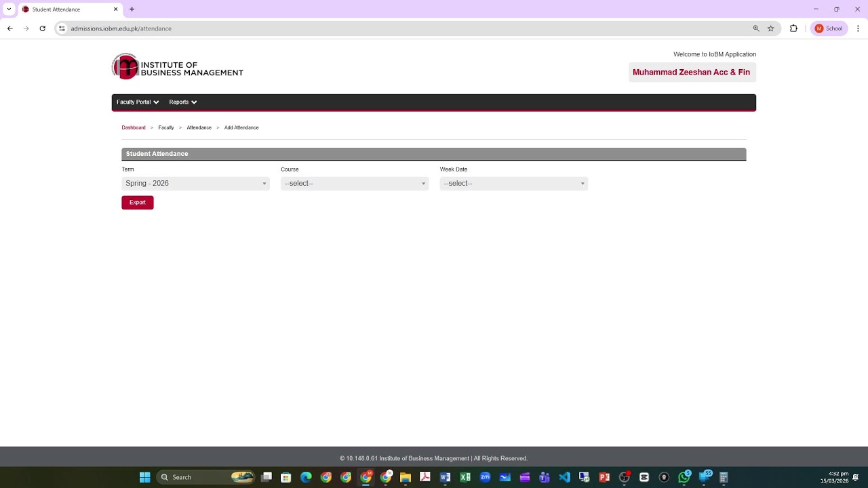This screenshot has height=488, width=868.
Task: Click the taskbar Search box
Action: 206,477
